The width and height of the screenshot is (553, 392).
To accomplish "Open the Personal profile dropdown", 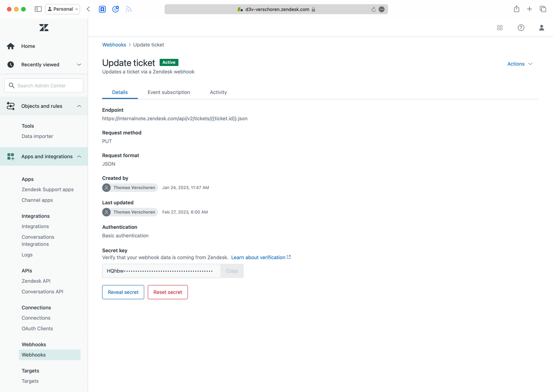I will [63, 9].
